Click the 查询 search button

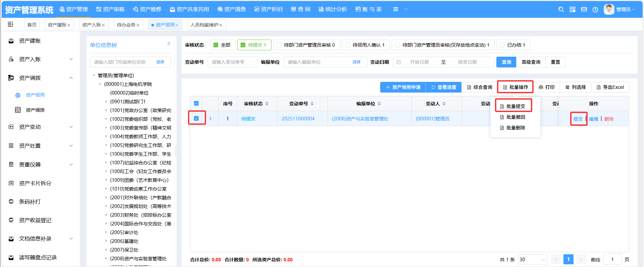(506, 62)
